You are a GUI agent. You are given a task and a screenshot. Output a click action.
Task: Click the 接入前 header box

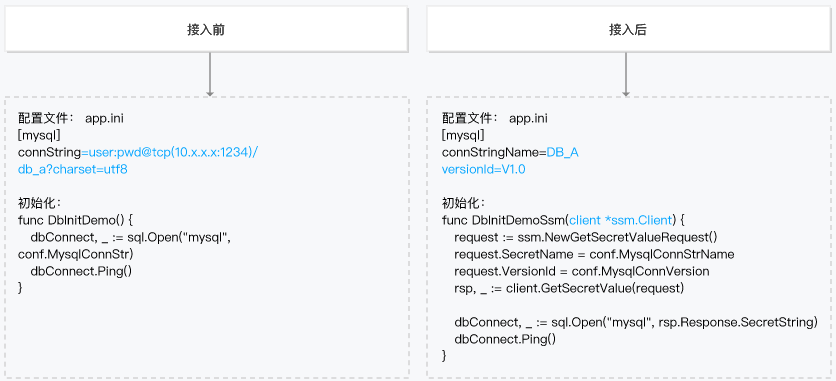click(x=206, y=29)
